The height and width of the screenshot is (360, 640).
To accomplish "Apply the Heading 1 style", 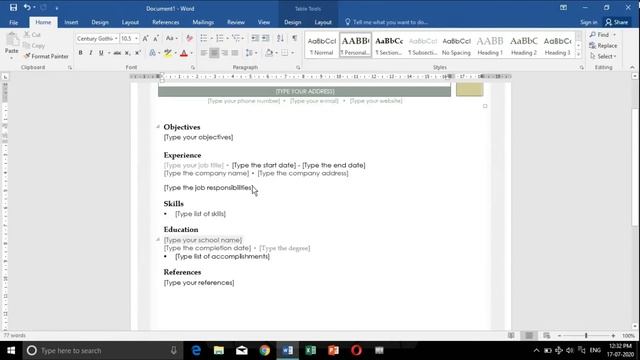I will (x=490, y=45).
